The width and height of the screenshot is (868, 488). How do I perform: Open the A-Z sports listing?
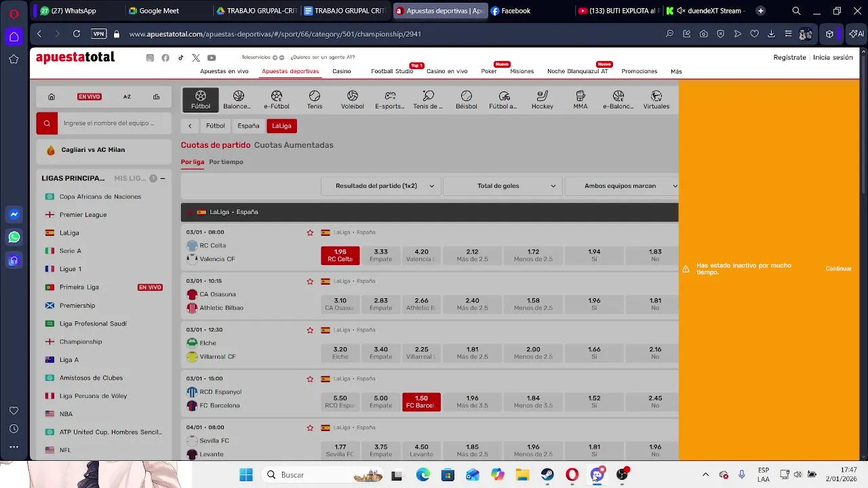coord(127,97)
